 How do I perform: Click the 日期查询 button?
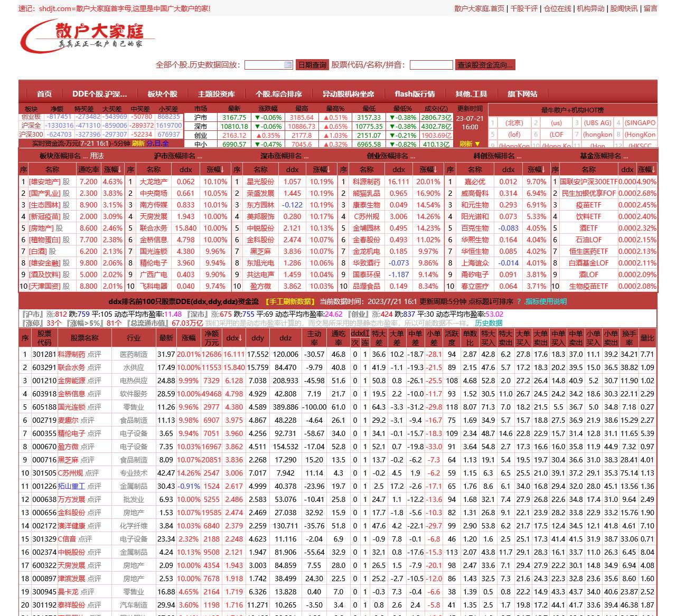(x=312, y=65)
